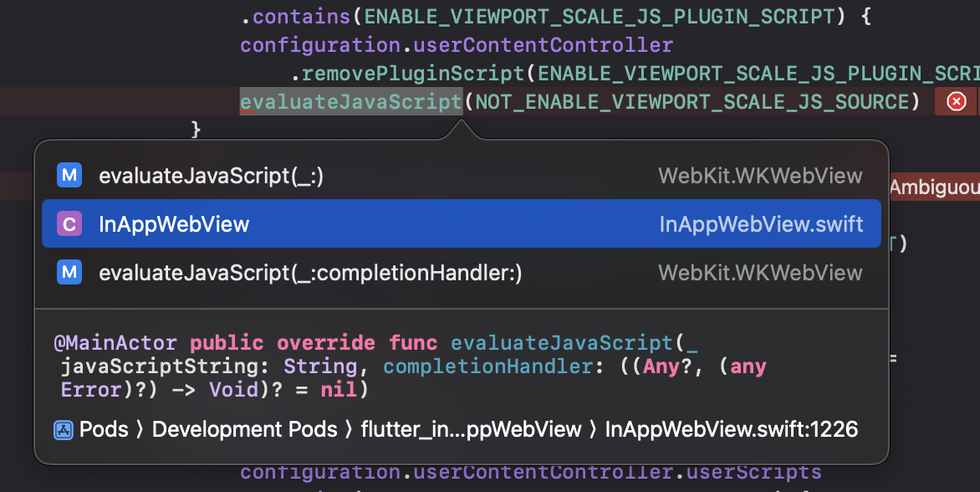Click the red error badge on evaluateJavaScript line
The image size is (980, 492).
[x=956, y=101]
